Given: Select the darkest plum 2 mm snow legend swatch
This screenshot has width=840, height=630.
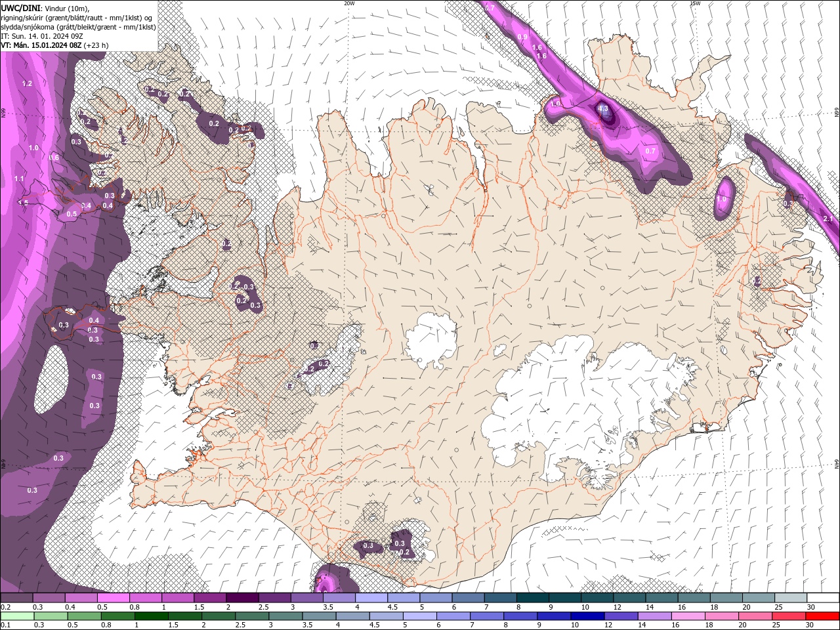Looking at the screenshot, I should point(242,598).
